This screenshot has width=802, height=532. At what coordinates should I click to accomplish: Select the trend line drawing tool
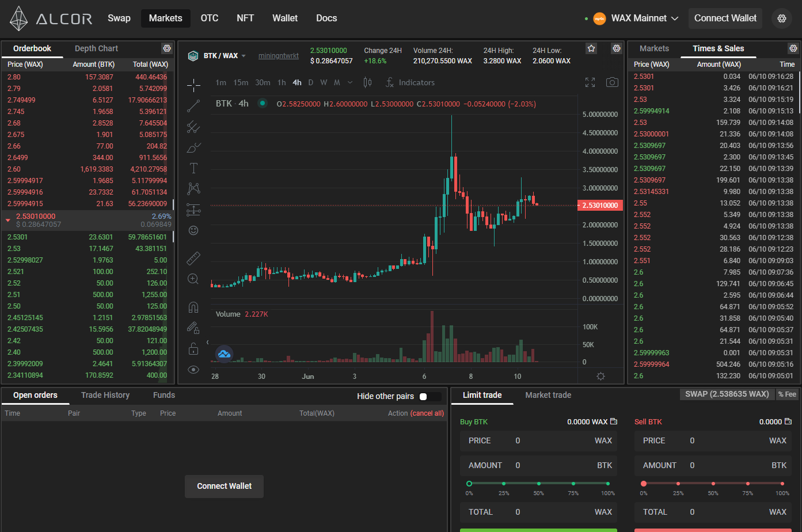193,106
